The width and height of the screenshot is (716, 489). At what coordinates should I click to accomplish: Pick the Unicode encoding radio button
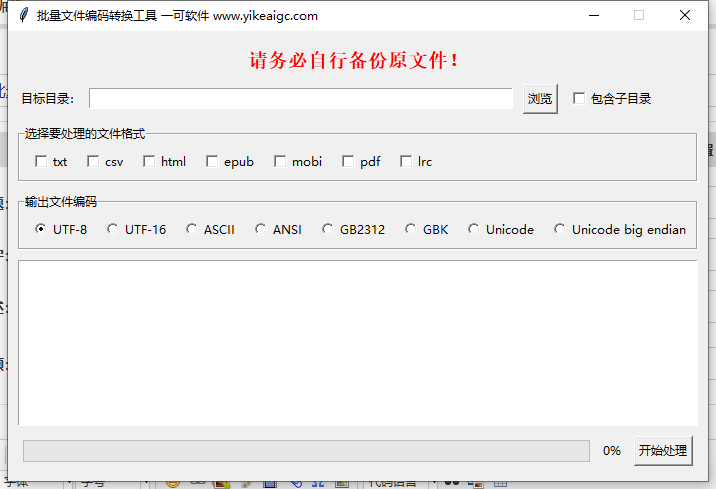(474, 229)
